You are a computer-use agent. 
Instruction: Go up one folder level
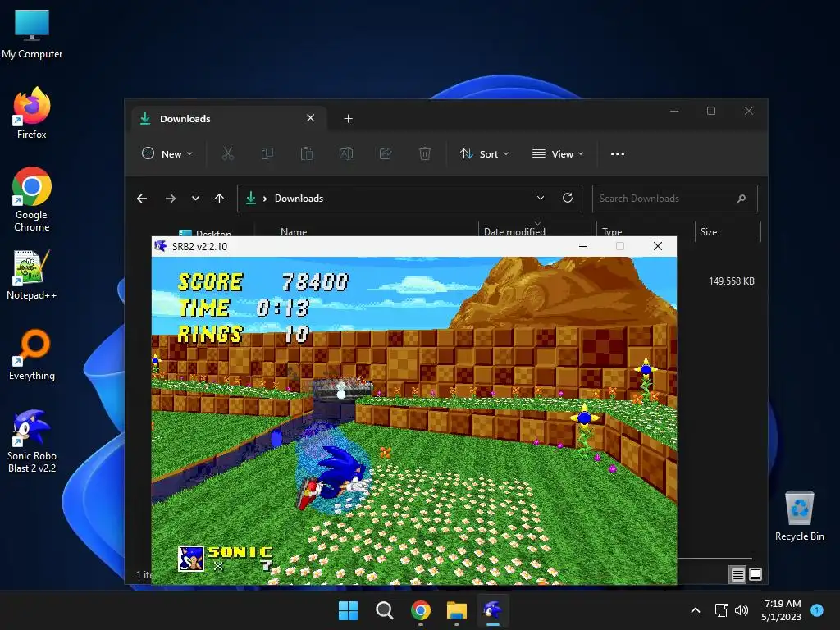(219, 199)
